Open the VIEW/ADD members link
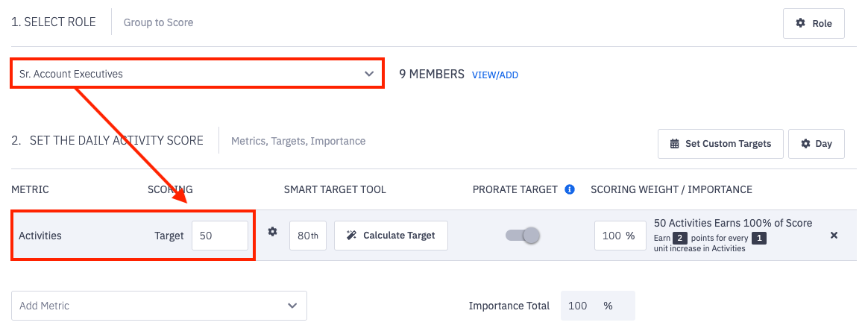The width and height of the screenshot is (868, 334). click(494, 75)
